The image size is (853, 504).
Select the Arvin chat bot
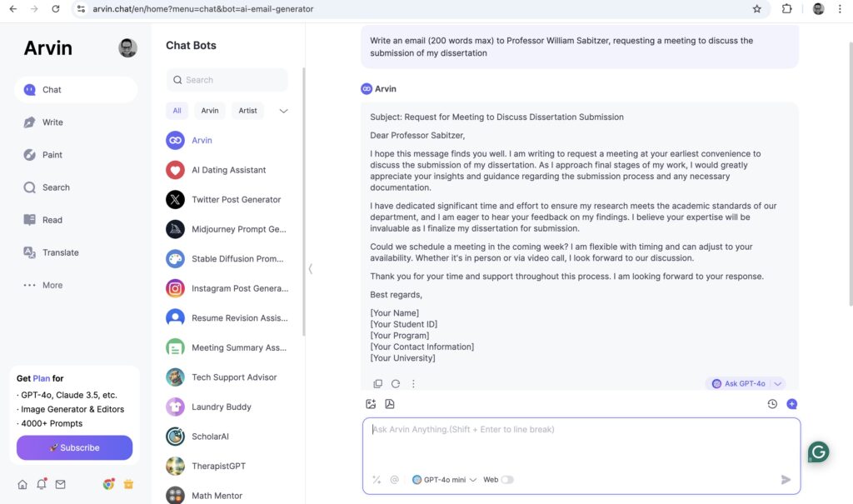click(x=227, y=141)
